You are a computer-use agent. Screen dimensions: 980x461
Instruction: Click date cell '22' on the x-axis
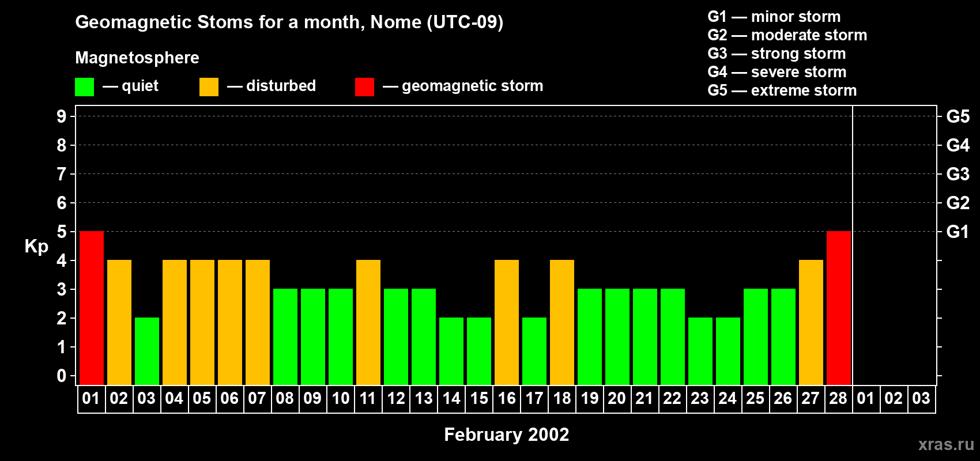click(673, 399)
